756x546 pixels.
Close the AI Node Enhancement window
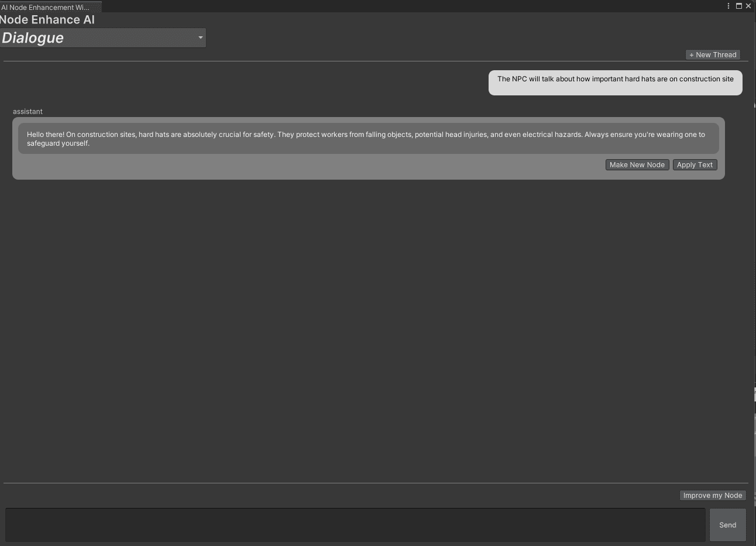pos(748,6)
